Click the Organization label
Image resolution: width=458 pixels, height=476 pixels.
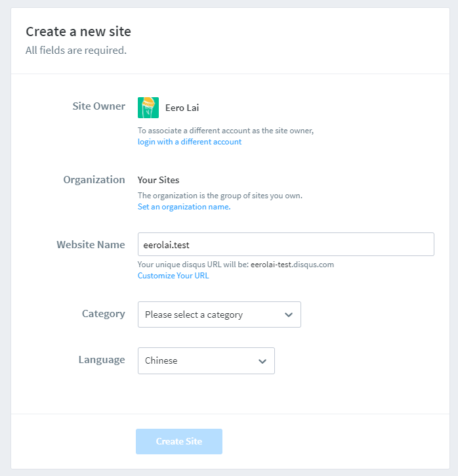click(94, 180)
